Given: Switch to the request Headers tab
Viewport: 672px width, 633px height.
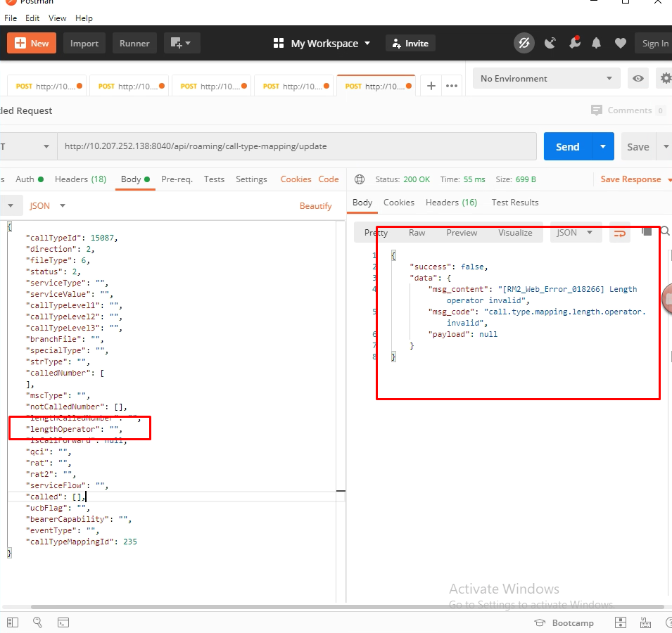Looking at the screenshot, I should tap(80, 179).
